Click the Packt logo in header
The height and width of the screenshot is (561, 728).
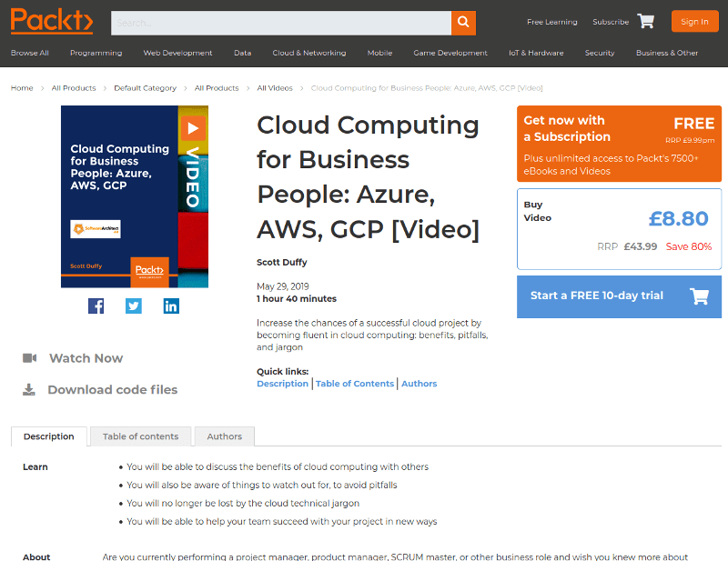[x=52, y=21]
